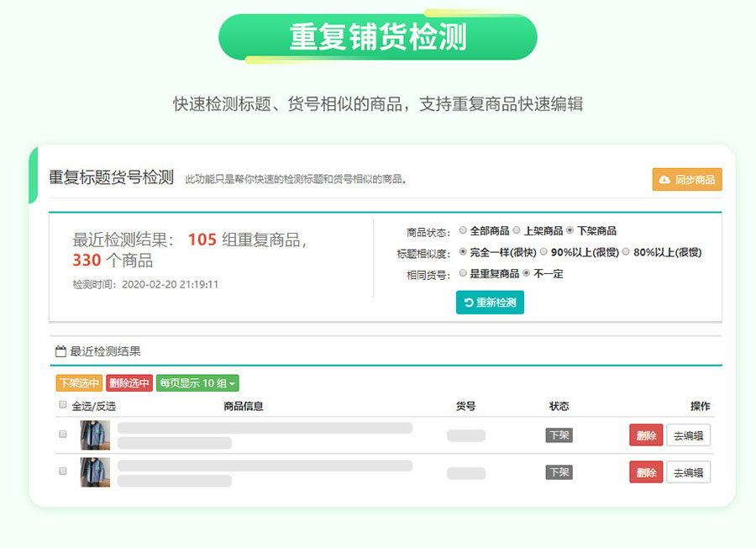The width and height of the screenshot is (756, 548).
Task: Select the 全部商品 radio option
Action: 463,230
